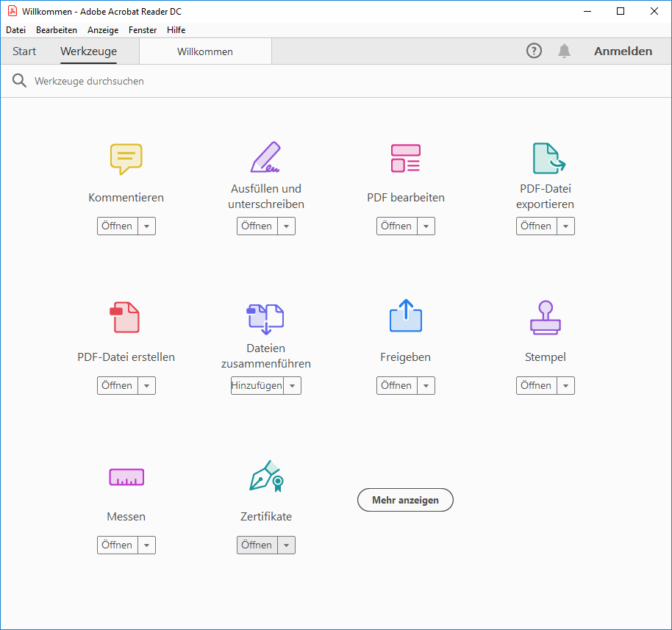Click the Ausfüllen und unterschreiben pen icon
This screenshot has height=630, width=672.
click(x=265, y=157)
